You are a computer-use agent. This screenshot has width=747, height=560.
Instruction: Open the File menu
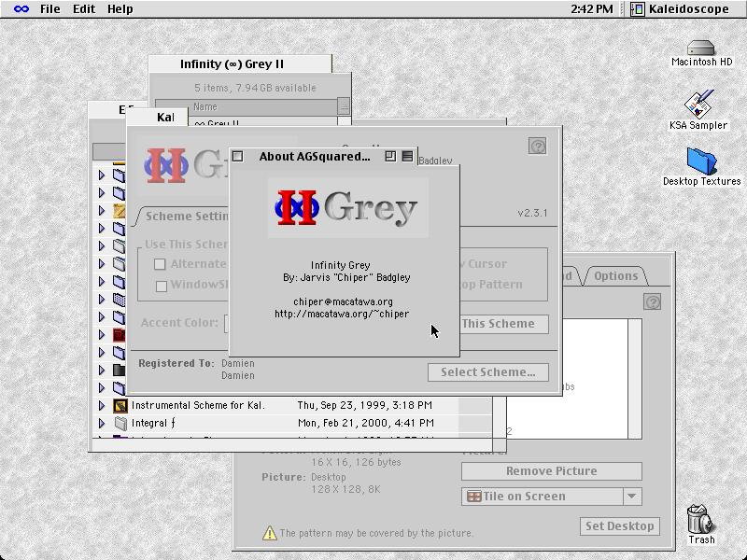(x=50, y=9)
